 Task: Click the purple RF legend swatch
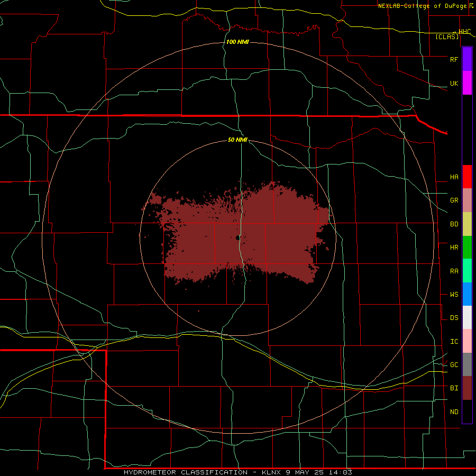click(x=467, y=59)
